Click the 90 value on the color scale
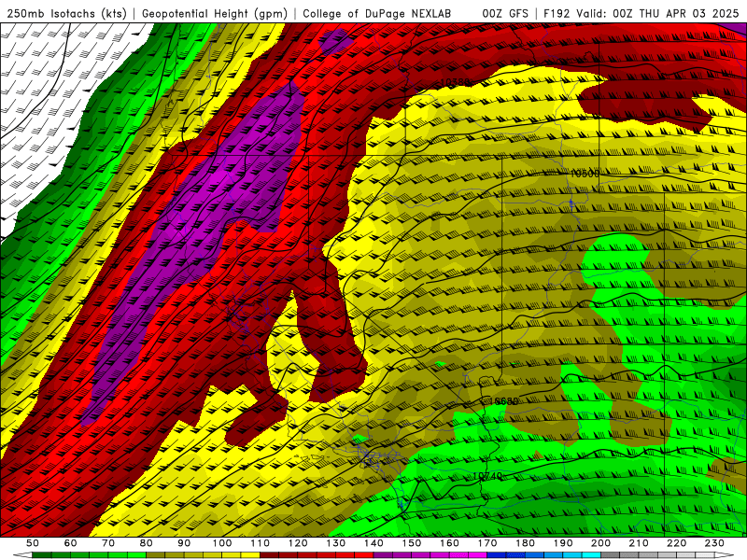Image resolution: width=747 pixels, height=560 pixels. click(184, 543)
